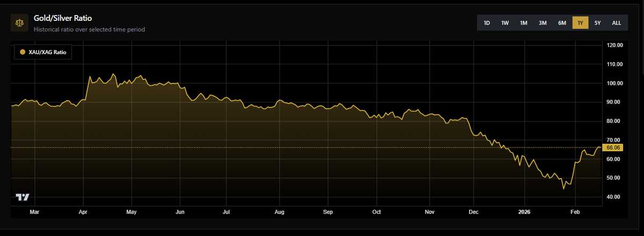Click the 50.00 y-axis label
The image size is (644, 236).
pyautogui.click(x=614, y=178)
